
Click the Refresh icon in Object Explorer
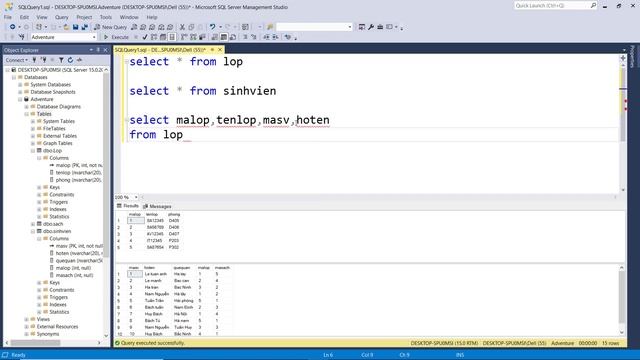tap(70, 60)
